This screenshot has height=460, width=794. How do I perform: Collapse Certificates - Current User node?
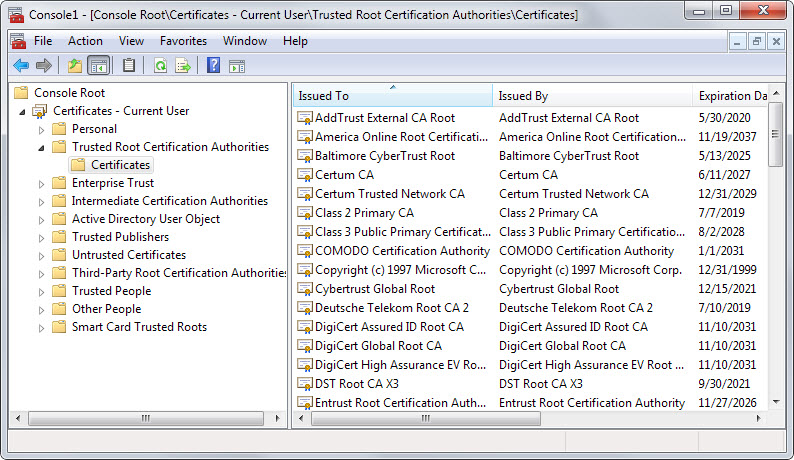point(22,112)
